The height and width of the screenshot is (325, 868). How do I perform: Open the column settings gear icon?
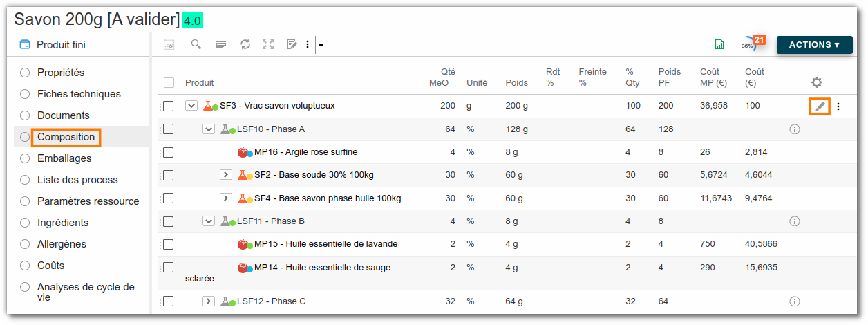816,82
